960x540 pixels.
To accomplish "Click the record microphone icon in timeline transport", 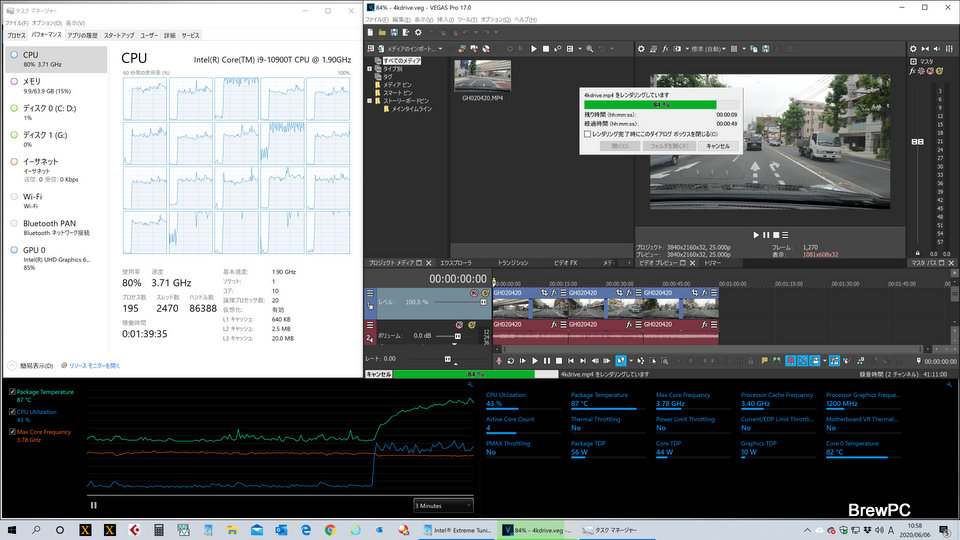I will click(x=498, y=360).
